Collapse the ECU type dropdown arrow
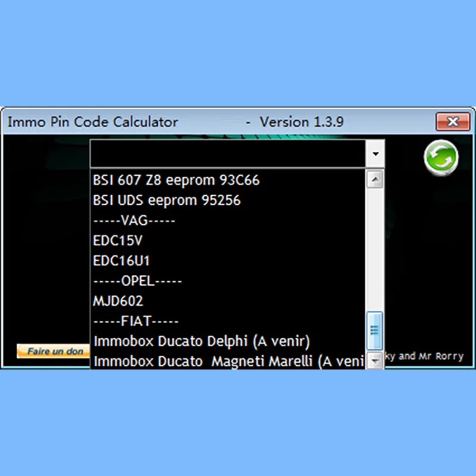Viewport: 476px width, 476px height. [x=375, y=154]
